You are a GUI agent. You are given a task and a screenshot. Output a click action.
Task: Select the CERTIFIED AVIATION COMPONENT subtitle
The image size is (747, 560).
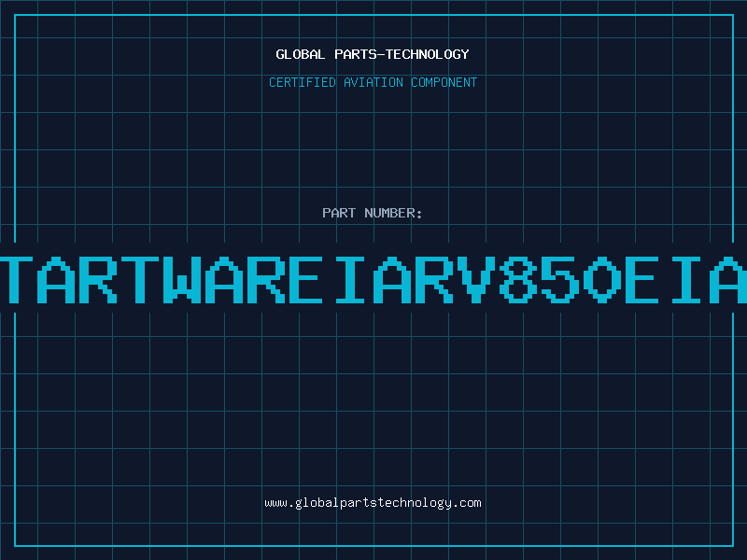(373, 82)
